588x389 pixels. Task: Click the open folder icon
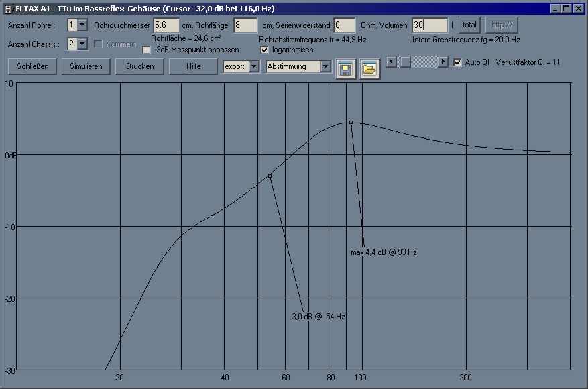point(369,69)
